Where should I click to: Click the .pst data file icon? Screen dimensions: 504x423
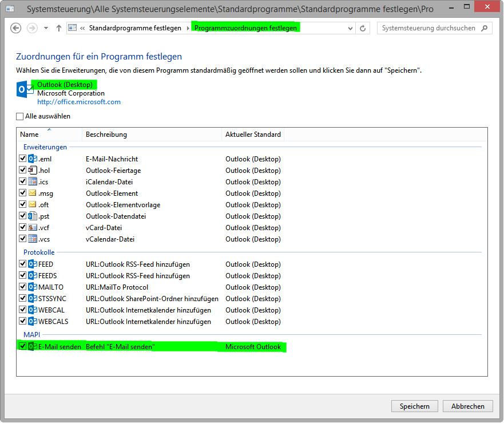[x=33, y=216]
